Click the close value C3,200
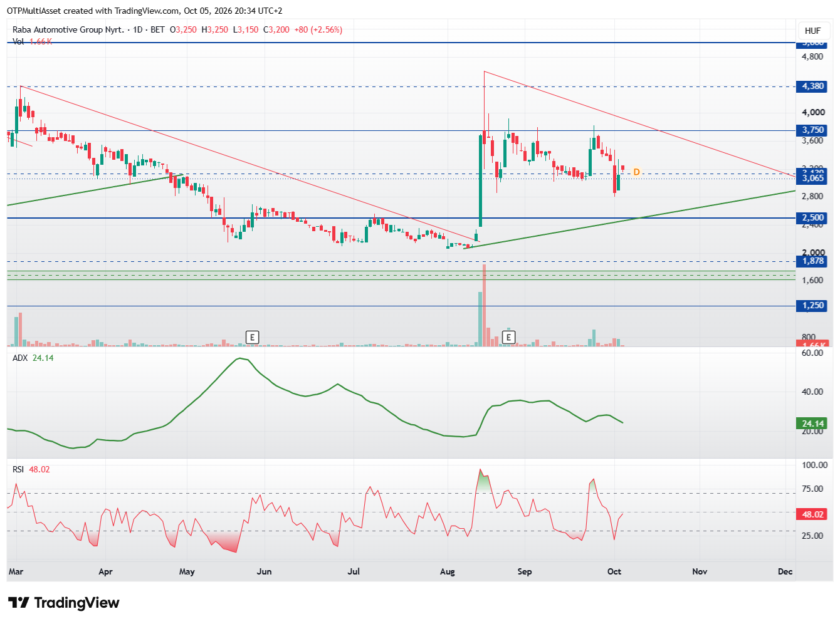The image size is (840, 624). pos(276,29)
